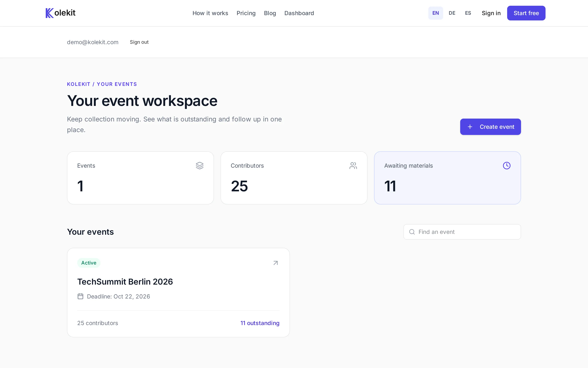
Task: Click the Events count of 1
Action: click(80, 186)
